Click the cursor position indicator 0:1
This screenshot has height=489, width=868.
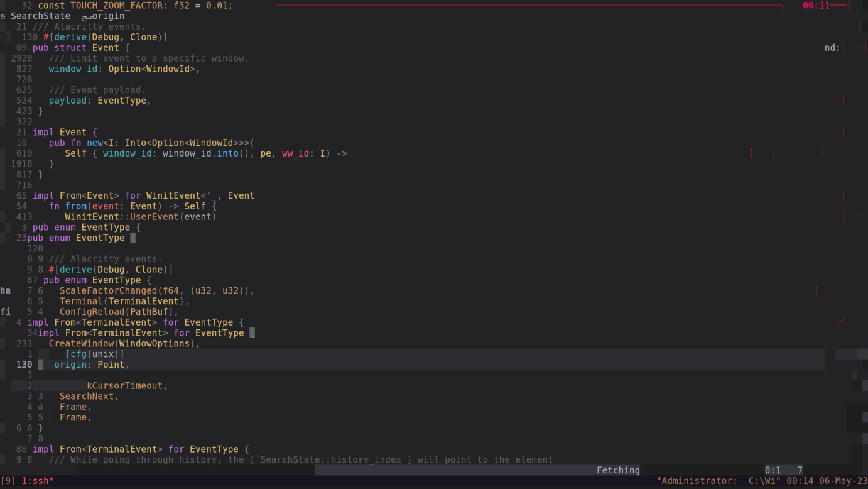tap(772, 470)
